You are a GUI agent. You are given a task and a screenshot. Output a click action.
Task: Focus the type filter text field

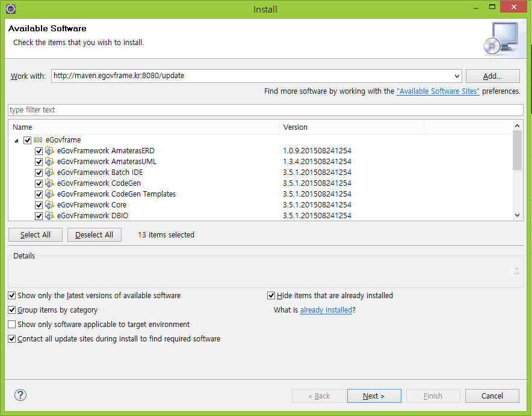click(265, 110)
